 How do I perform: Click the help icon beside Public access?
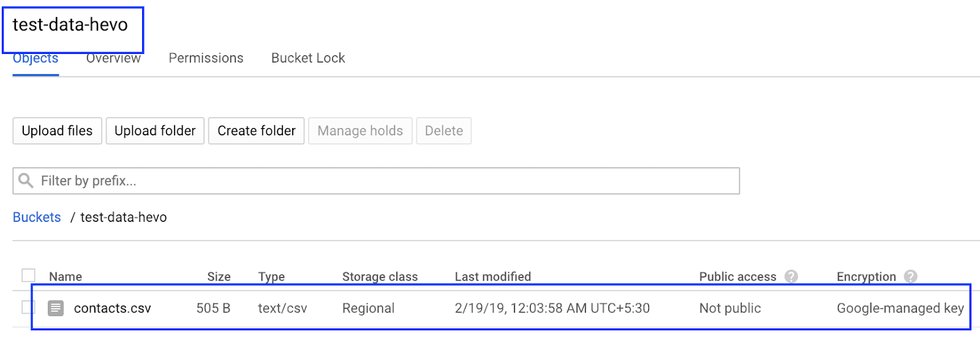point(792,276)
